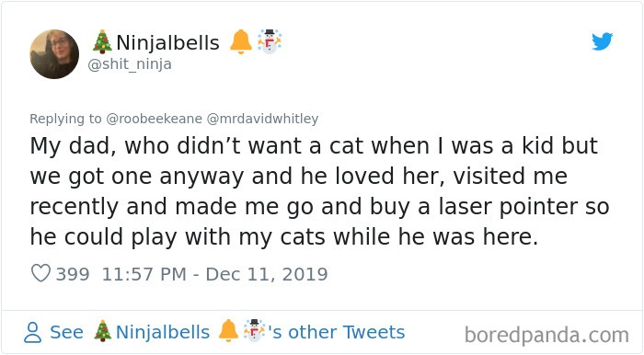Visit the @mrdavidwhitley mention
The height and width of the screenshot is (355, 644).
262,119
